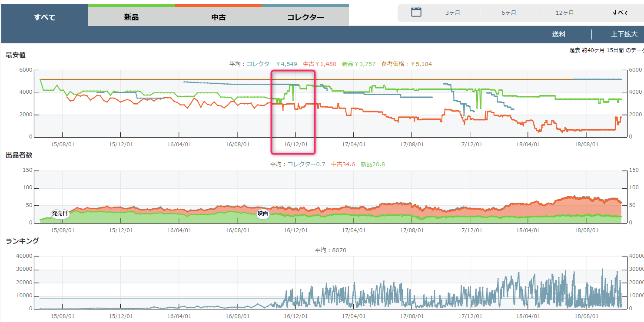
Task: Open the コレクター tab
Action: pyautogui.click(x=305, y=17)
